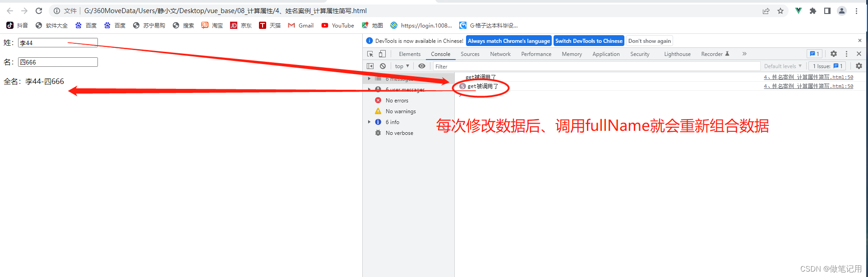Open the 淘宝 bookmark

pyautogui.click(x=212, y=25)
